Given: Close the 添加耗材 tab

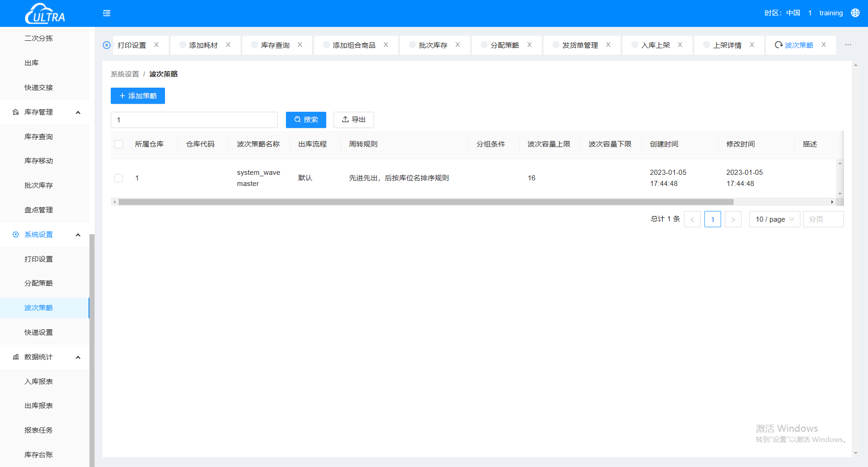Looking at the screenshot, I should pyautogui.click(x=228, y=45).
